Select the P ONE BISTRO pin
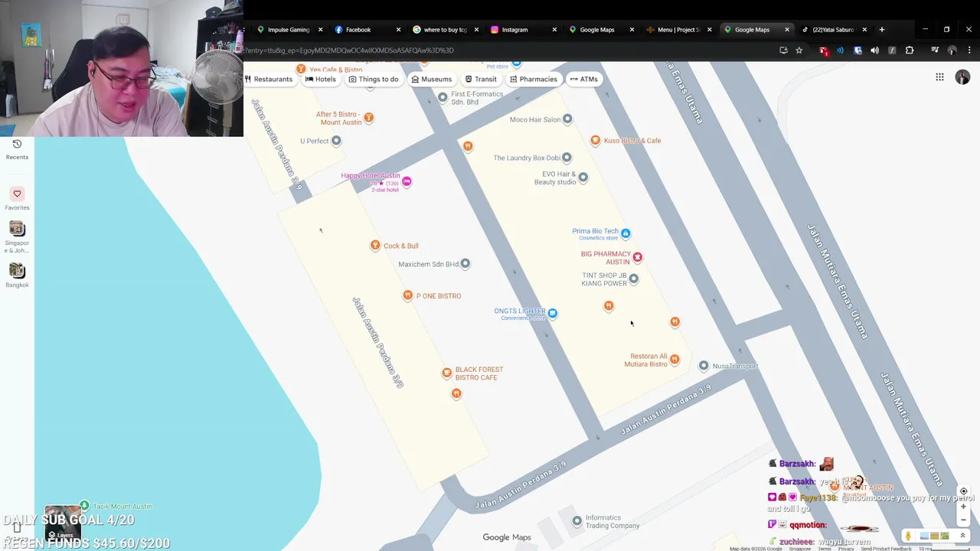Viewport: 980px width, 551px height. point(408,295)
